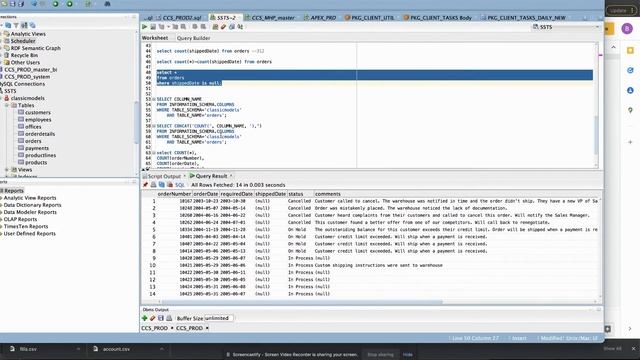
Task: Switch to the Query Builder tab
Action: coord(193,38)
